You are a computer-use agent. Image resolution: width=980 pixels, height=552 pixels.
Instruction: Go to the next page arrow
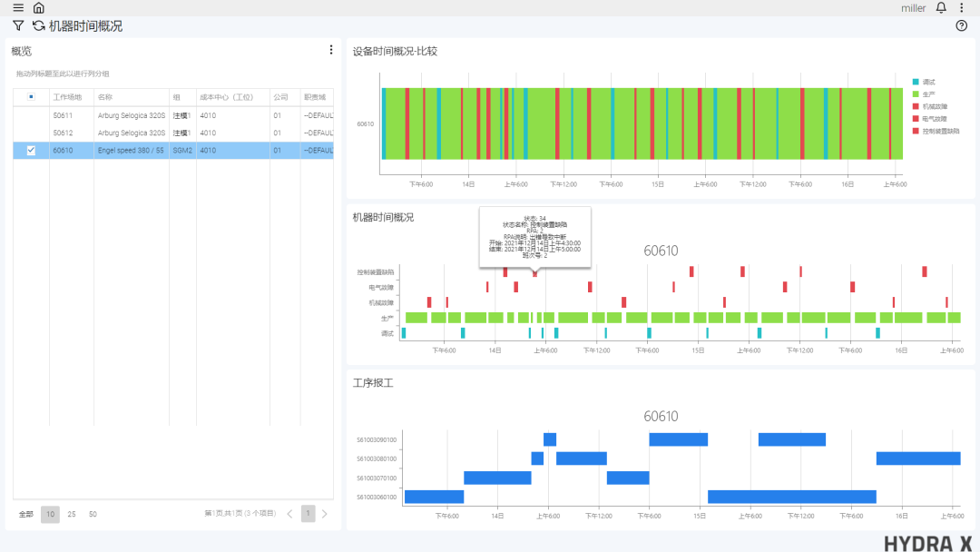click(325, 514)
